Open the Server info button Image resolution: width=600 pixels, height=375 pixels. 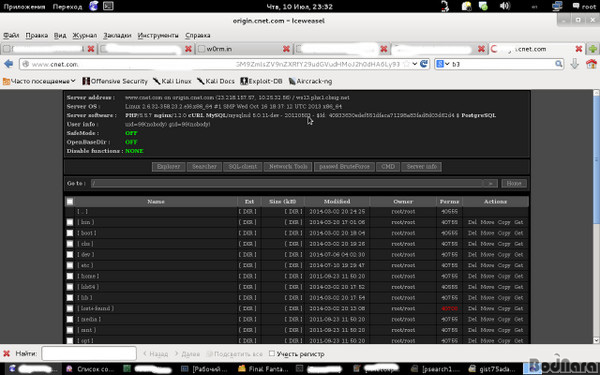pyautogui.click(x=422, y=166)
